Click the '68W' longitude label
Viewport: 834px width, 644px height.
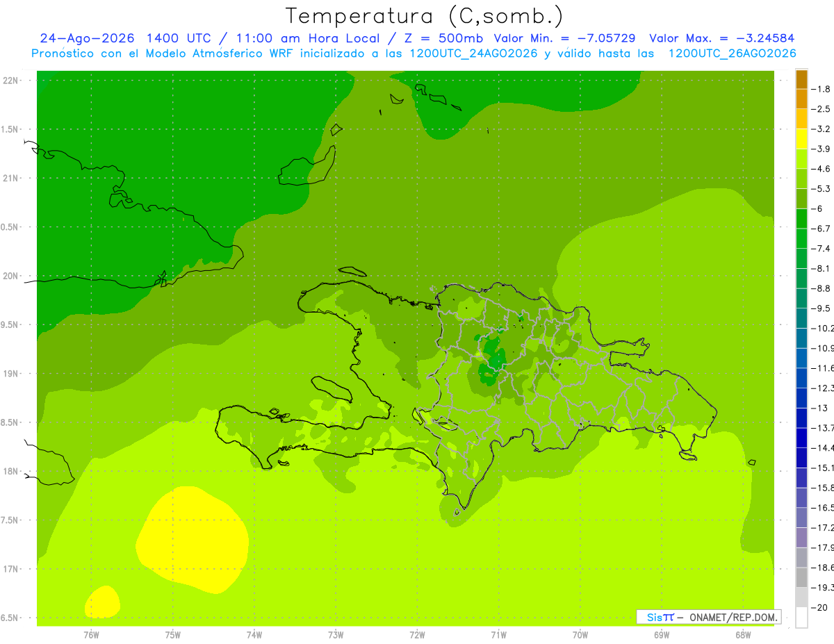743,634
